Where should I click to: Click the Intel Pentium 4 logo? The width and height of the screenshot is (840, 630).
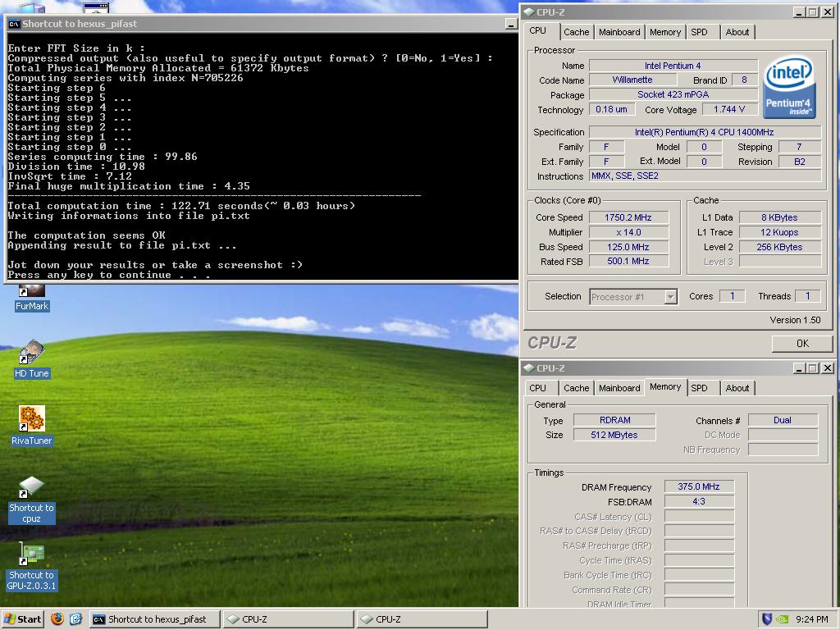(789, 88)
